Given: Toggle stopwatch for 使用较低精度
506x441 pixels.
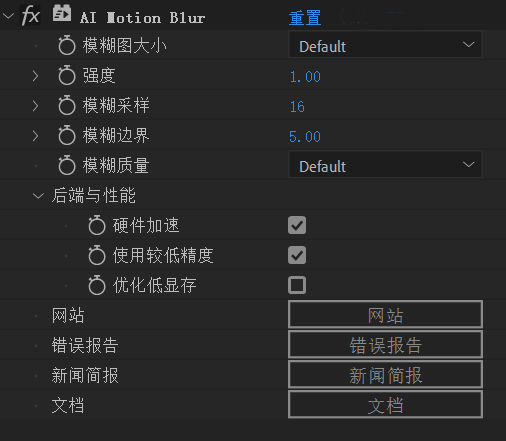Looking at the screenshot, I should point(97,255).
